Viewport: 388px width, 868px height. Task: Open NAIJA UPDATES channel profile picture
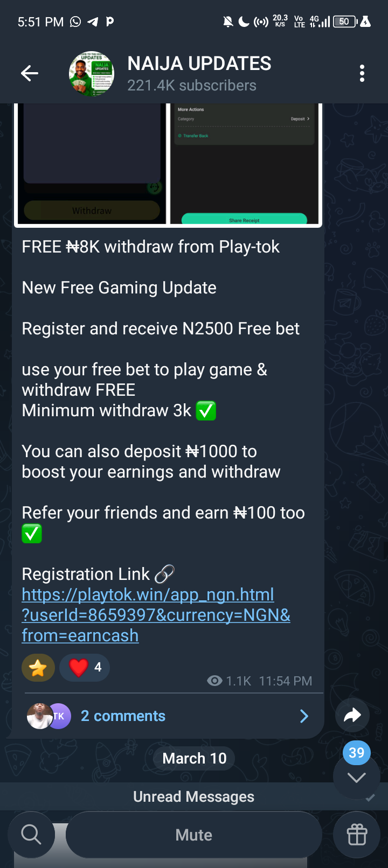point(92,73)
